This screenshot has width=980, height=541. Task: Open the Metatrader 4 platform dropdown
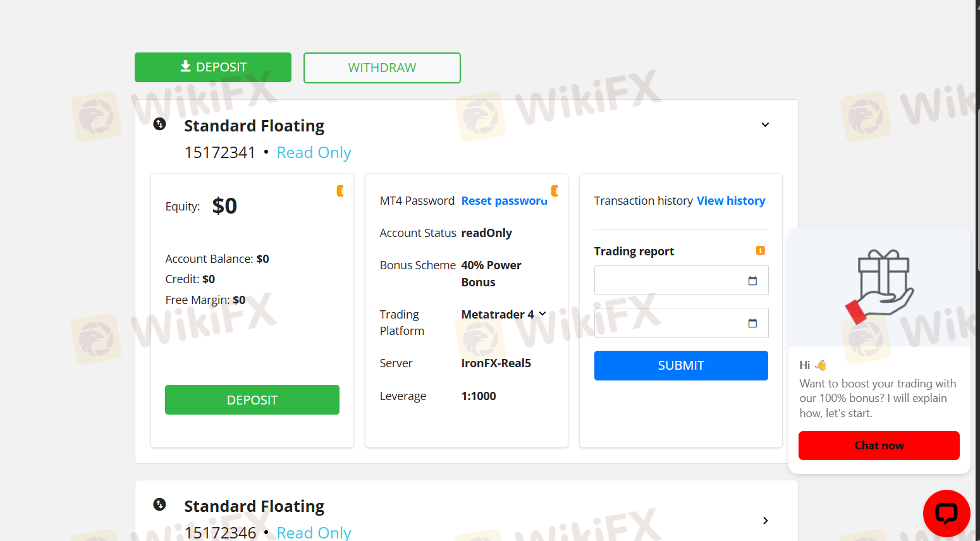click(504, 314)
